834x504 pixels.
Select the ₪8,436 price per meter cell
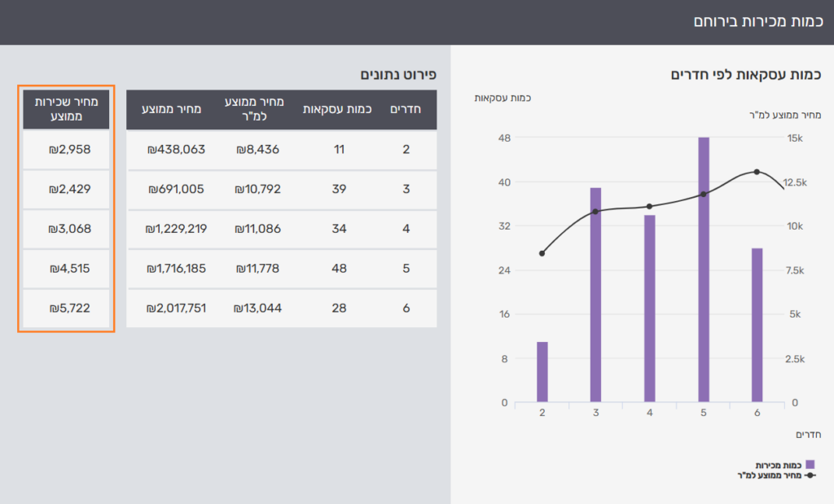point(259,150)
